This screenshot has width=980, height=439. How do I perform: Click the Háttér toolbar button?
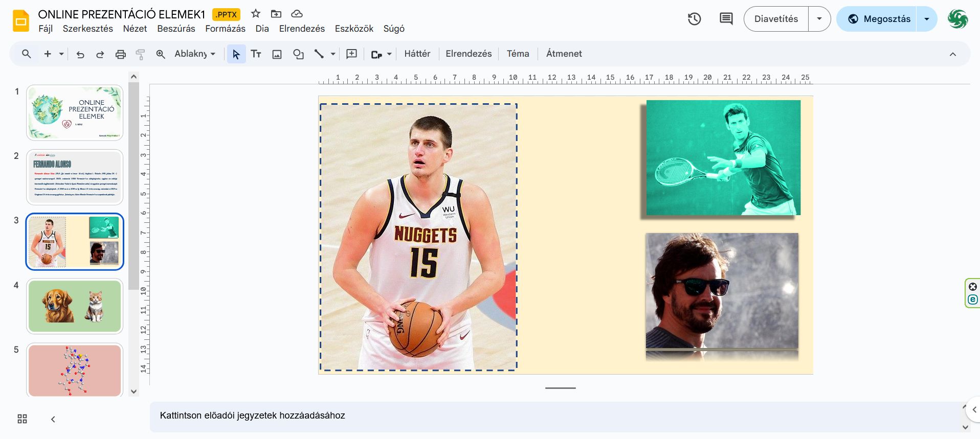(x=417, y=54)
